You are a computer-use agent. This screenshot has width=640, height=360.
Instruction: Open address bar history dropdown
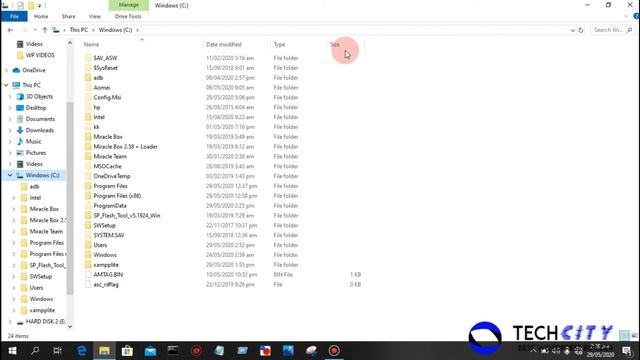tap(572, 30)
